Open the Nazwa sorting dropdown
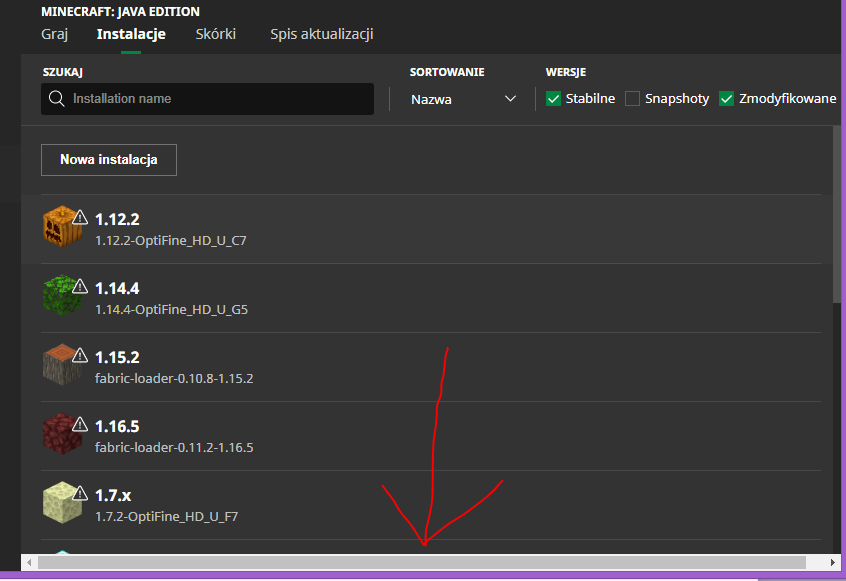 (x=463, y=99)
